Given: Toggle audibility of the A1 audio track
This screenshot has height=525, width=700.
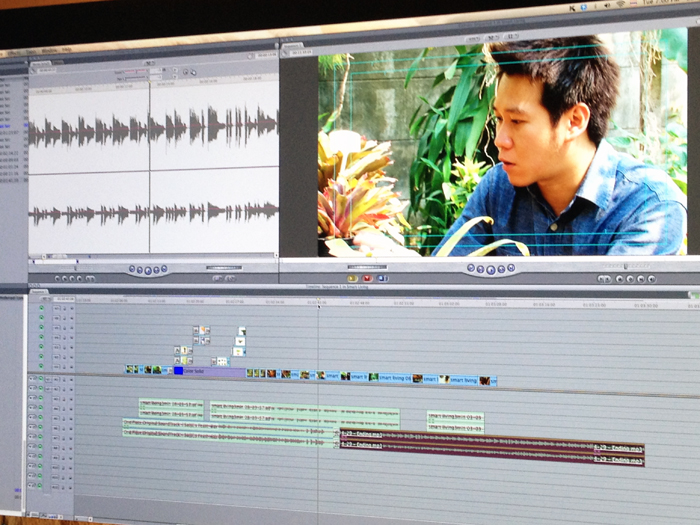Looking at the screenshot, I should point(41,379).
